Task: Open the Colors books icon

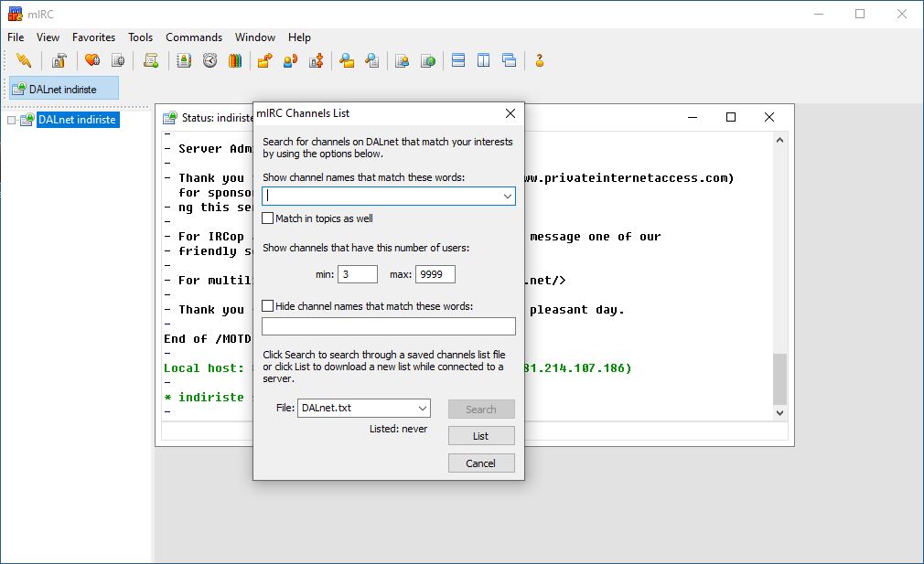Action: (x=235, y=60)
